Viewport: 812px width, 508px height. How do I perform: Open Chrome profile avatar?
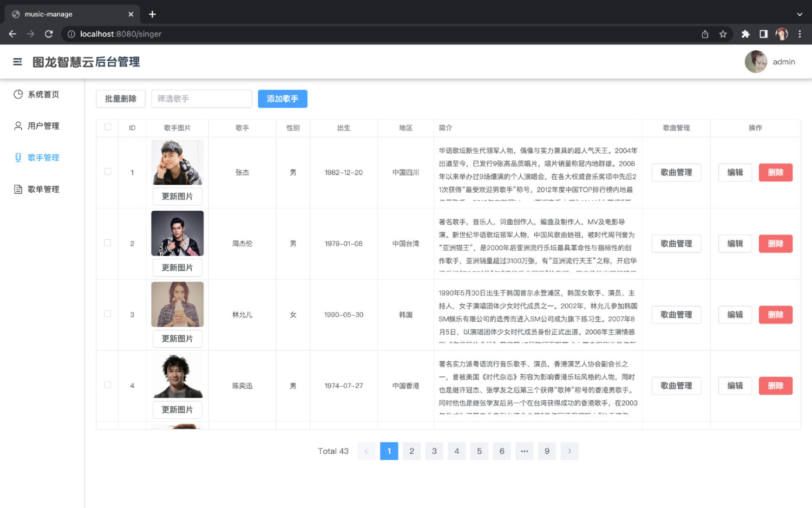pos(782,34)
